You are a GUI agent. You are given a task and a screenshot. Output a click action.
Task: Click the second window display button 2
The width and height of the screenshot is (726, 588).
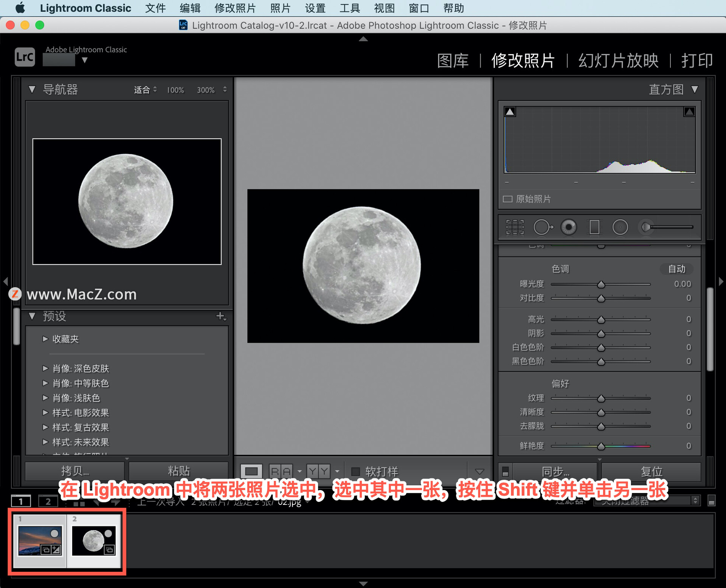click(48, 501)
